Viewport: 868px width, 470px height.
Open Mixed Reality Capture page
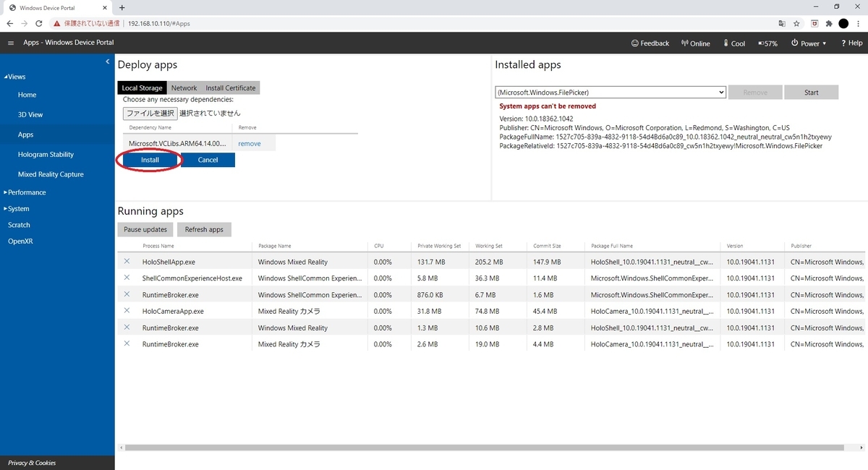(51, 174)
